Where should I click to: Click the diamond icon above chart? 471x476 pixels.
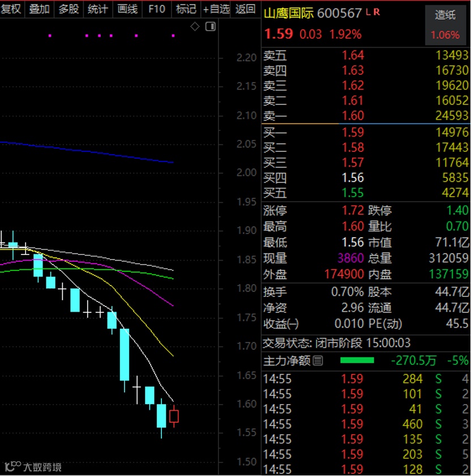(x=195, y=27)
